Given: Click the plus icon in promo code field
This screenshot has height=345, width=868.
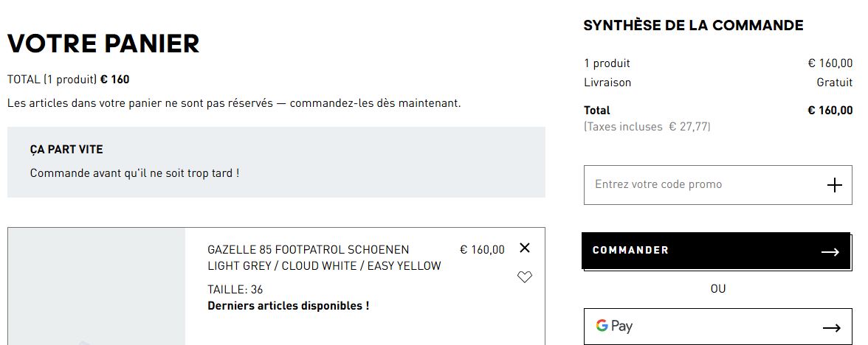Looking at the screenshot, I should [834, 185].
